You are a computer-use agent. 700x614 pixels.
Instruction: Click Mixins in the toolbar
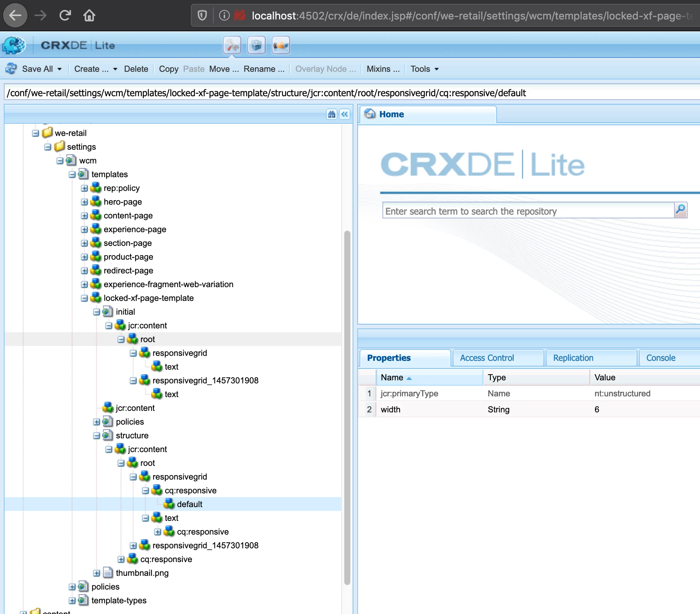(383, 69)
